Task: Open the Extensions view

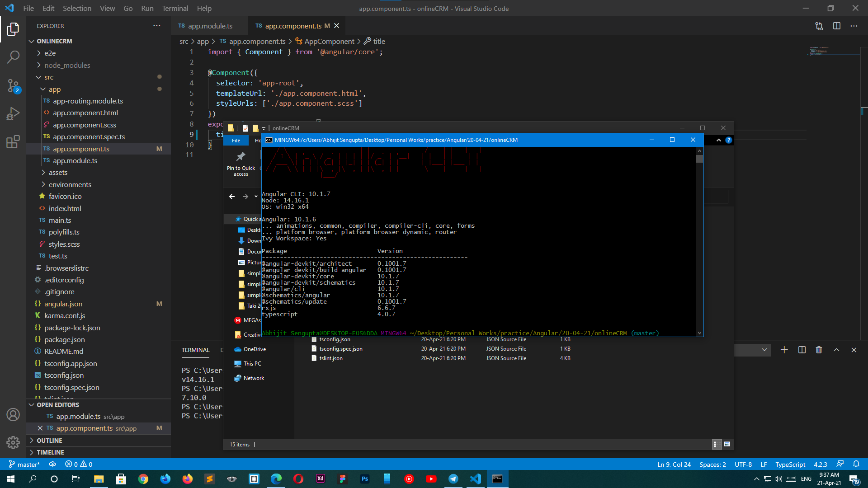Action: pos(13,142)
